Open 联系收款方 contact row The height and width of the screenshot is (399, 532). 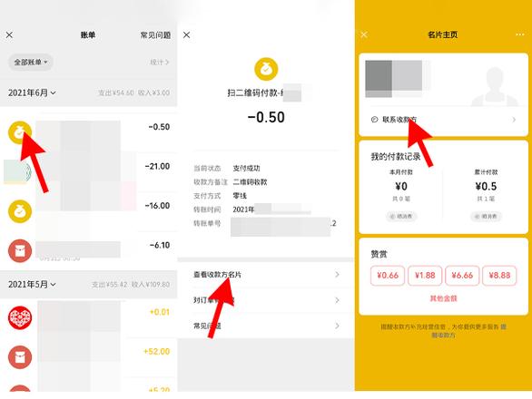coord(443,120)
